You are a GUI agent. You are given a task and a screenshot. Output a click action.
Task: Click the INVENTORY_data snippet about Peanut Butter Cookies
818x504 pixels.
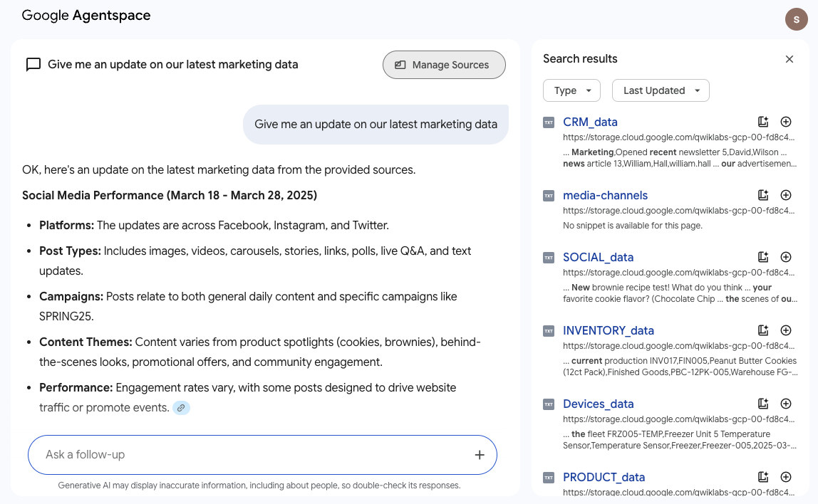(x=680, y=367)
